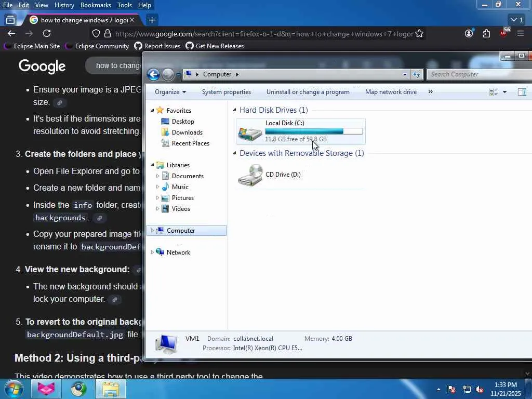The image size is (532, 399).
Task: Open Firefox extensions puzzle icon
Action: click(x=486, y=34)
